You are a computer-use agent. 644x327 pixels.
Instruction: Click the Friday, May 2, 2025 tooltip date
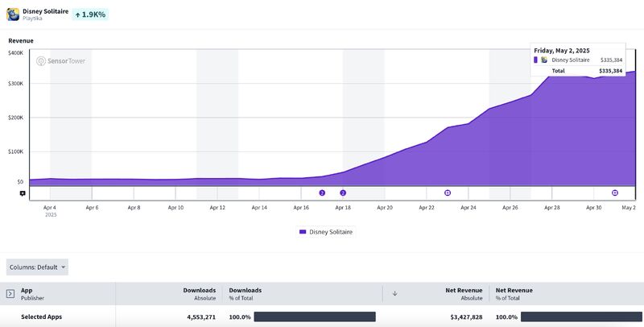561,51
